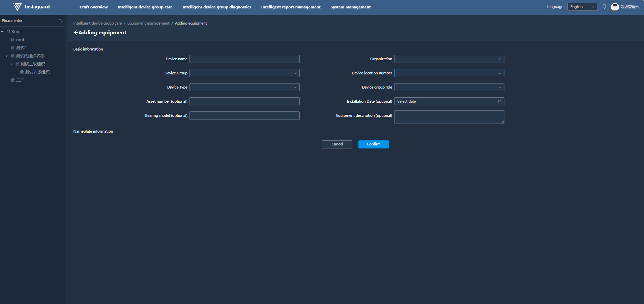Image resolution: width=644 pixels, height=304 pixels.
Task: Open the calendar icon in Installation Date
Action: pyautogui.click(x=500, y=101)
